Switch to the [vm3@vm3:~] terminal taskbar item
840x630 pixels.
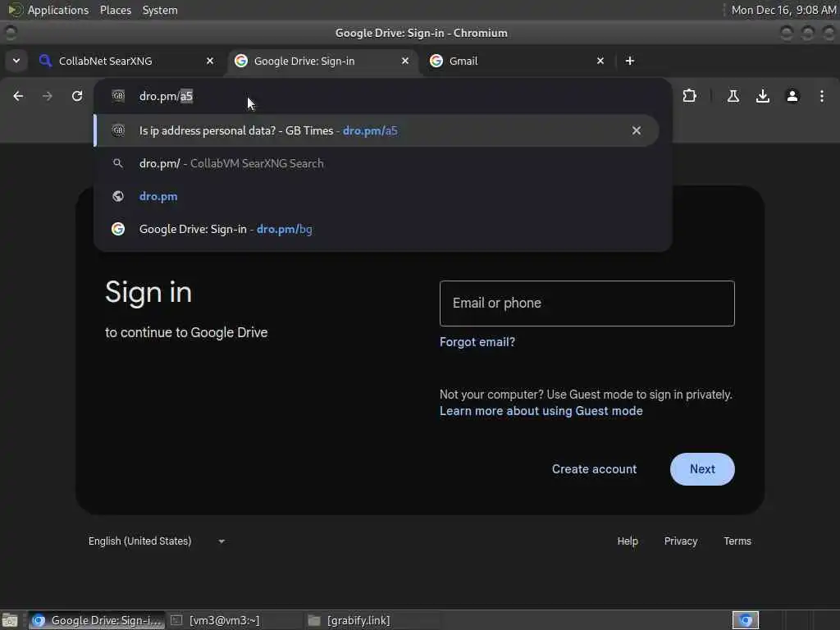tap(234, 620)
